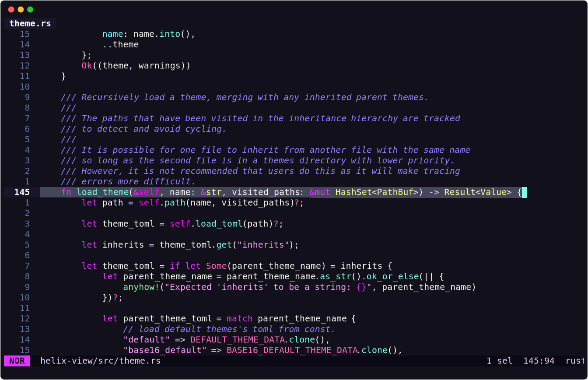
Task: Click the helix-view/src/theme.rs file path
Action: 100,361
